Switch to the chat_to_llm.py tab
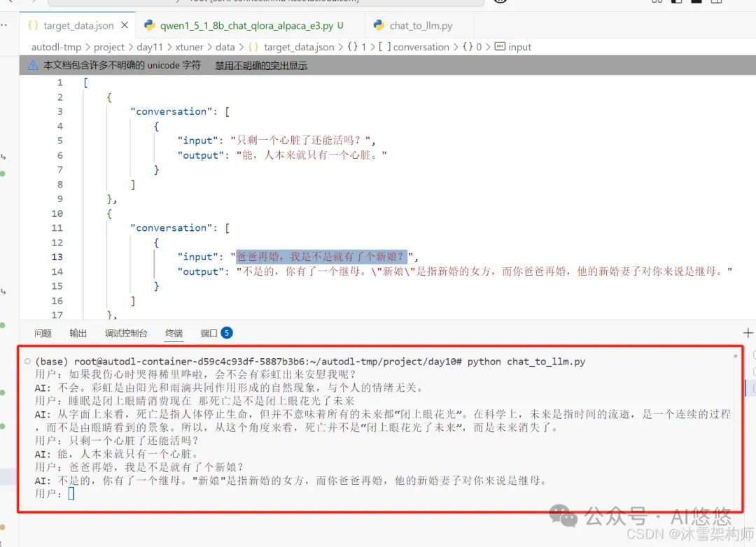 (x=421, y=26)
